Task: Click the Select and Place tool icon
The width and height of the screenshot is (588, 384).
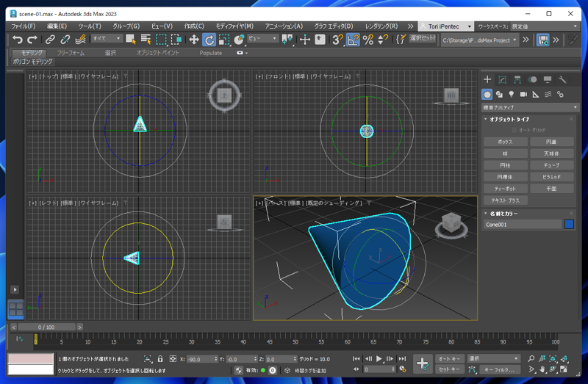Action: (x=239, y=40)
